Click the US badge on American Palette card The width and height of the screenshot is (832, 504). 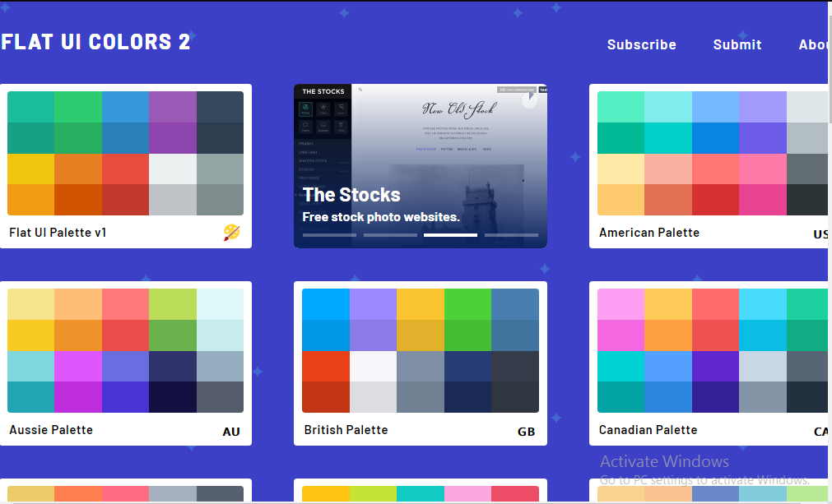tap(820, 234)
